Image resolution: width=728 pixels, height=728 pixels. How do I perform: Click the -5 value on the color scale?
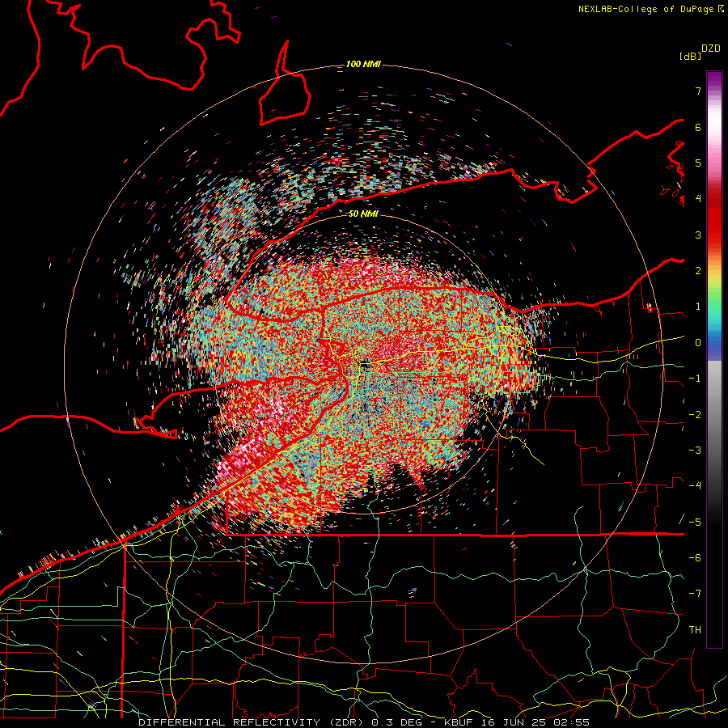coord(695,523)
